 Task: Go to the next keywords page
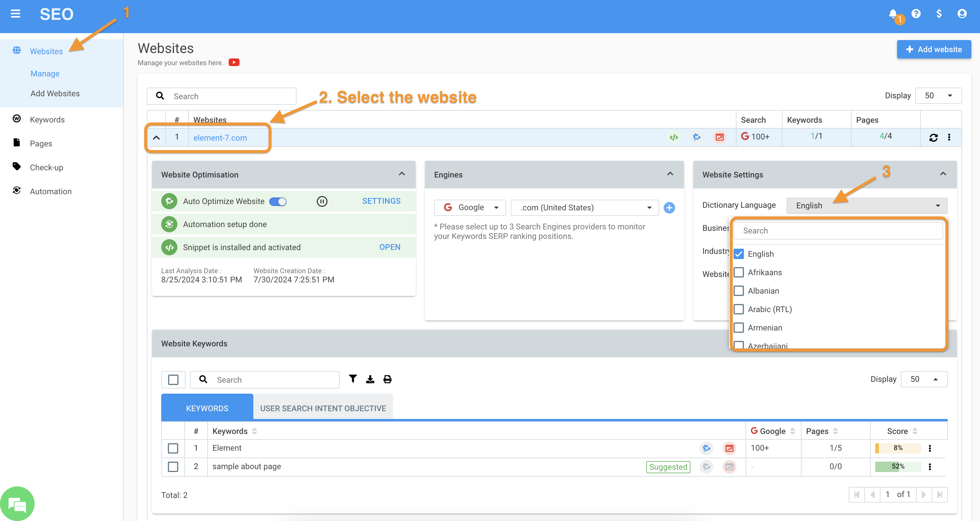[924, 495]
